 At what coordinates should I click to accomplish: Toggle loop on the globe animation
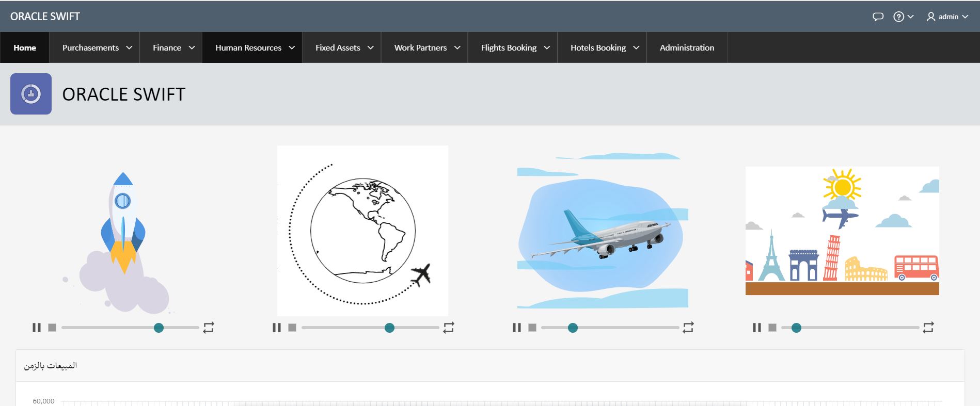pyautogui.click(x=449, y=328)
